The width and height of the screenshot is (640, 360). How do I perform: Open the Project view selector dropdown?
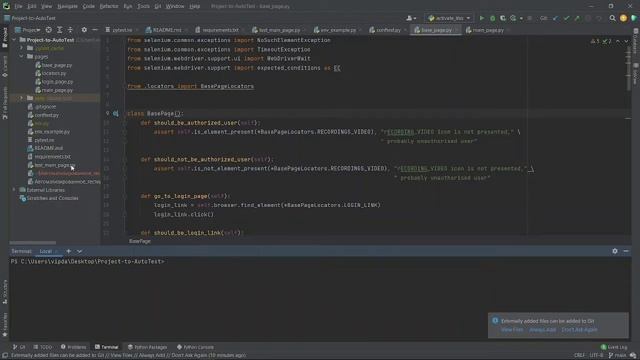(28, 30)
